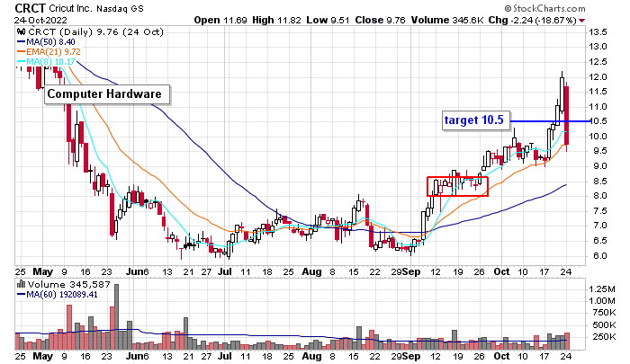
Task: Click Sep on the volume panel date axis
Action: click(411, 357)
